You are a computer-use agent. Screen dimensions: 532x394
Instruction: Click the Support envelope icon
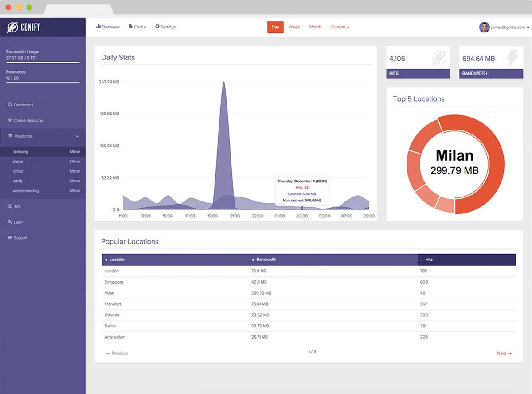point(10,238)
